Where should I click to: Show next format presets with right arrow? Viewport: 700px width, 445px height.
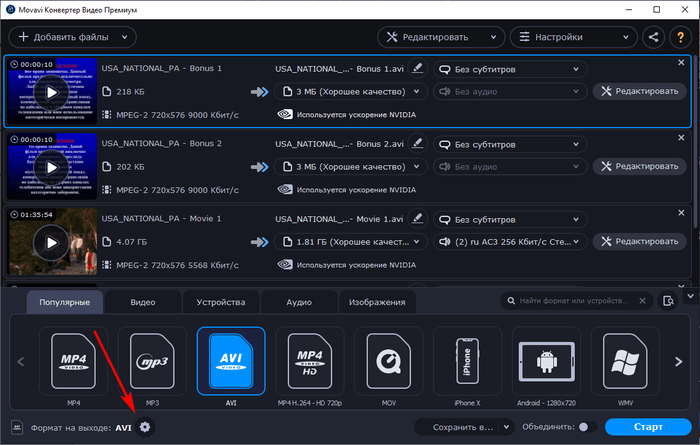coord(679,361)
